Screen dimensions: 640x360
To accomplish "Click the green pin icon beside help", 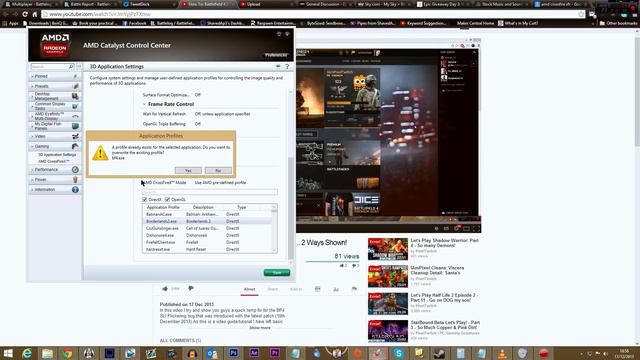I will coord(278,66).
